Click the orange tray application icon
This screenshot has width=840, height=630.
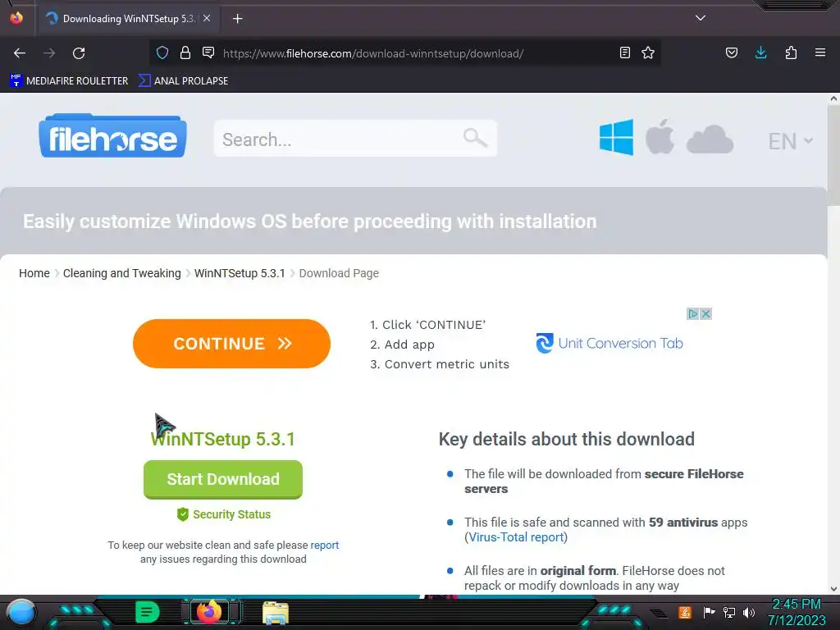pos(685,612)
